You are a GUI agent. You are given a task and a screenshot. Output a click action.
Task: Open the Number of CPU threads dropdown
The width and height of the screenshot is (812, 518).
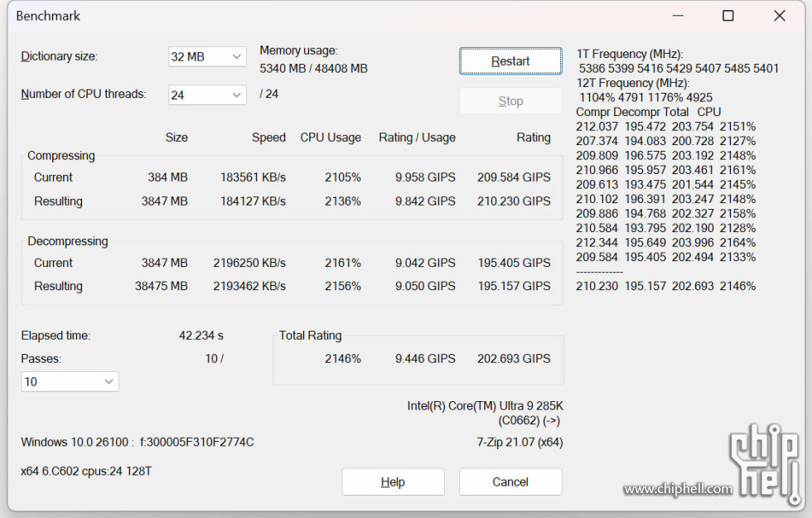[207, 95]
